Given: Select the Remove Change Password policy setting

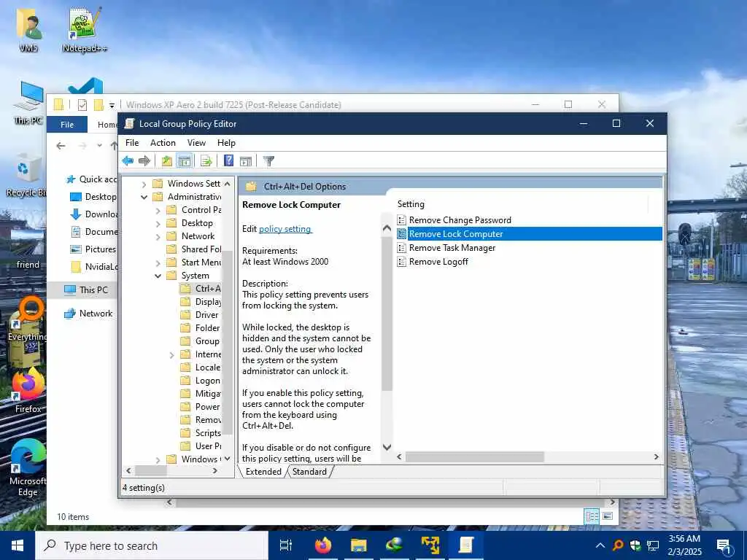Looking at the screenshot, I should [x=460, y=220].
